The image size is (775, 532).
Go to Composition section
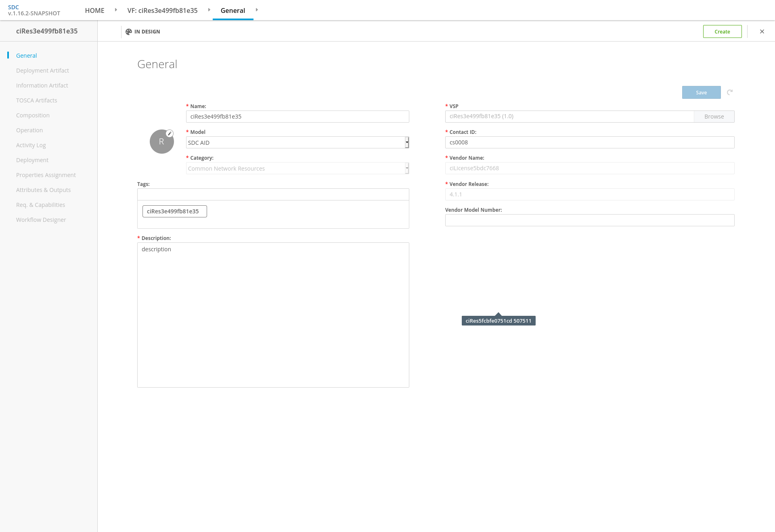(33, 115)
